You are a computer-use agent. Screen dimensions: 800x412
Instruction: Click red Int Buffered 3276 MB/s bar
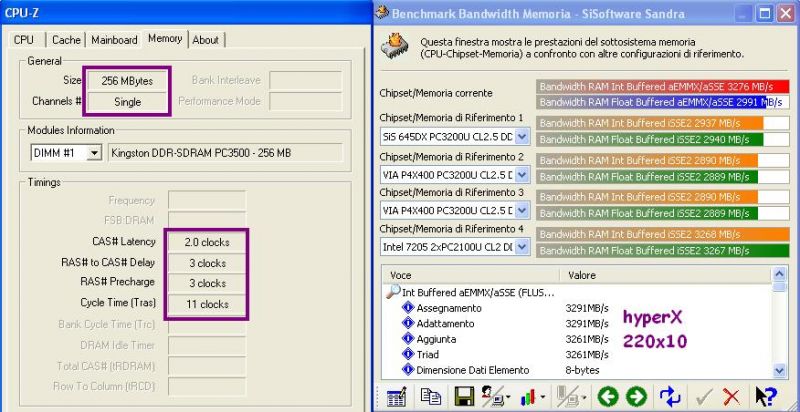coord(663,87)
